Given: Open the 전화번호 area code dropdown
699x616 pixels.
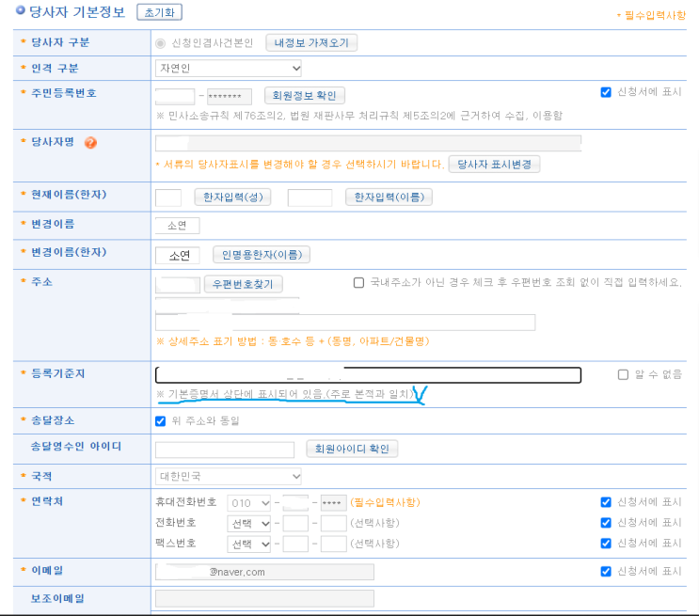Looking at the screenshot, I should click(x=249, y=523).
